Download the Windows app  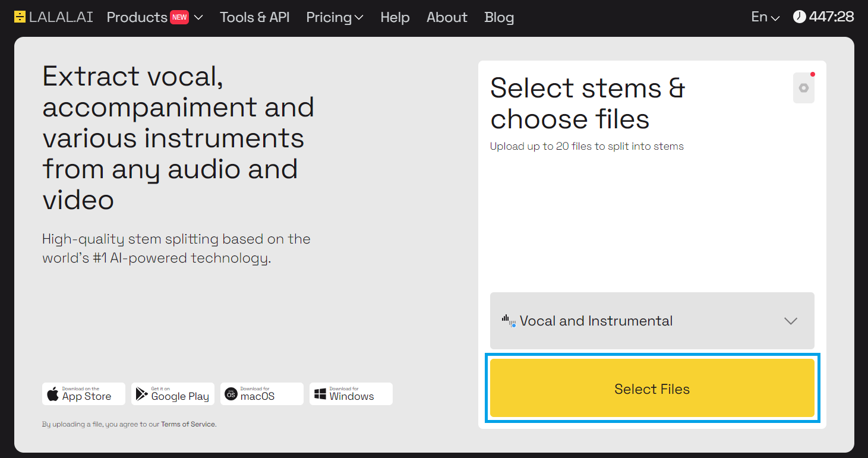coord(351,394)
